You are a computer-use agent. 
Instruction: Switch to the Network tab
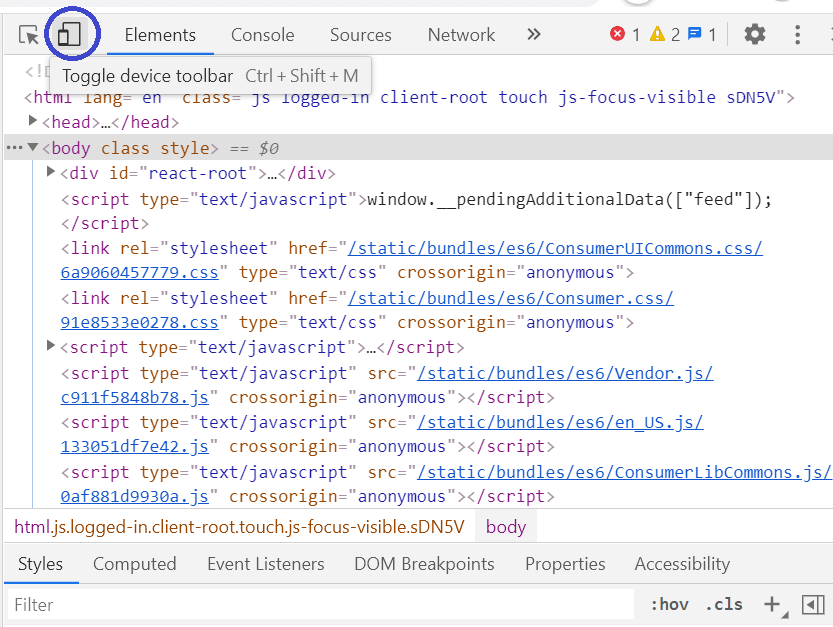click(x=461, y=35)
